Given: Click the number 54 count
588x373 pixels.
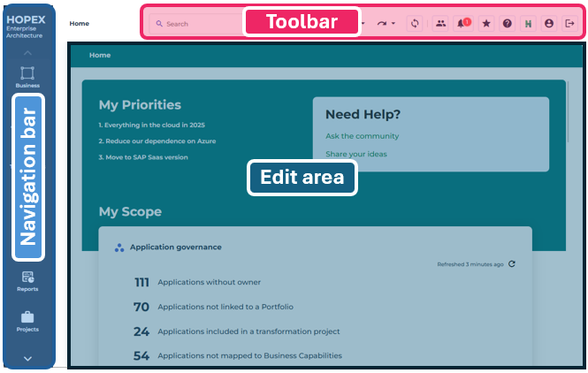Looking at the screenshot, I should [141, 355].
